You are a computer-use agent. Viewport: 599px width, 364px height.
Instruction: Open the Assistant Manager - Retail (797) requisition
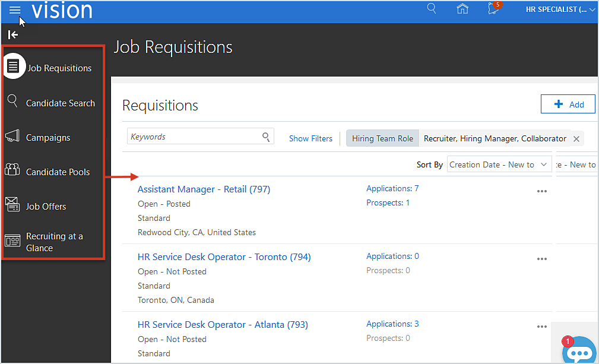point(204,188)
